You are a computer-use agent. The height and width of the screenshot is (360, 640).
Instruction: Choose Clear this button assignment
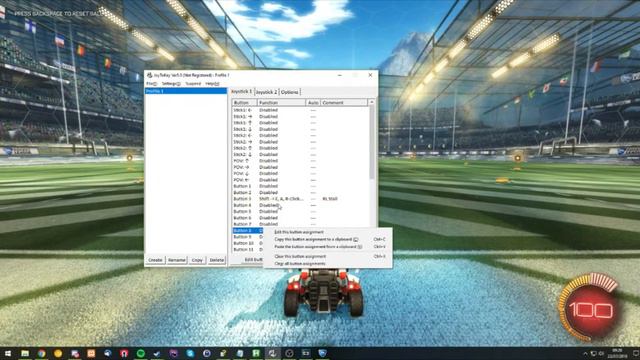point(328,256)
